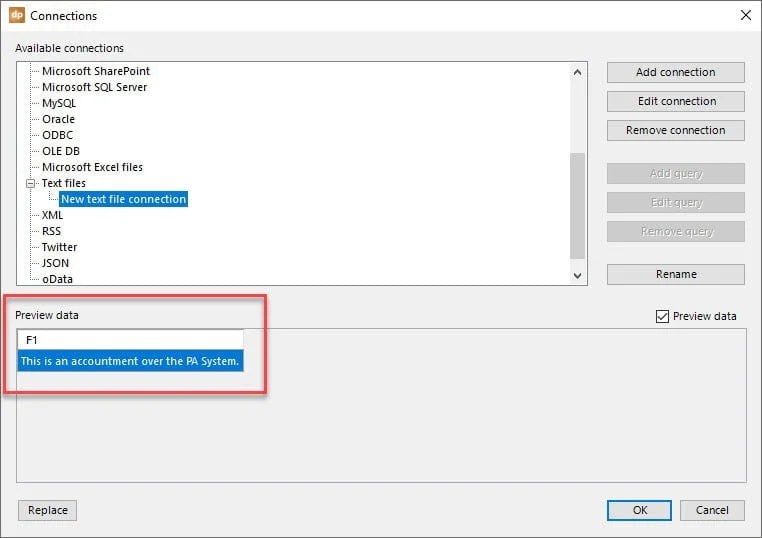Screen dimensions: 762x538
Task: Select the RSS connection type
Action: point(52,231)
